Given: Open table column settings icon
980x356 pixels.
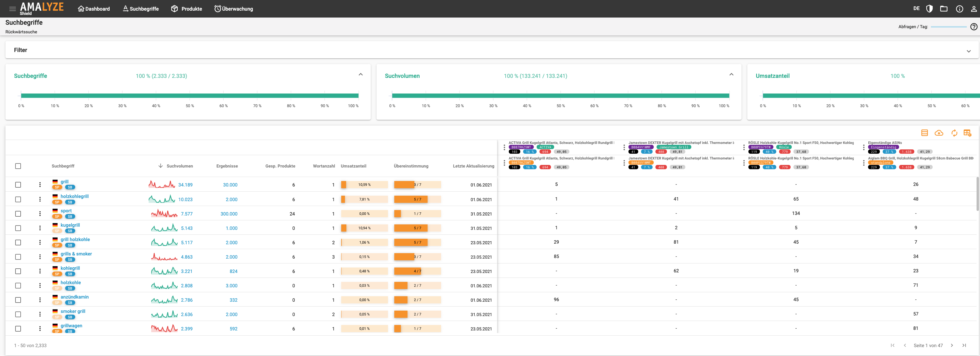Looking at the screenshot, I should (x=967, y=133).
